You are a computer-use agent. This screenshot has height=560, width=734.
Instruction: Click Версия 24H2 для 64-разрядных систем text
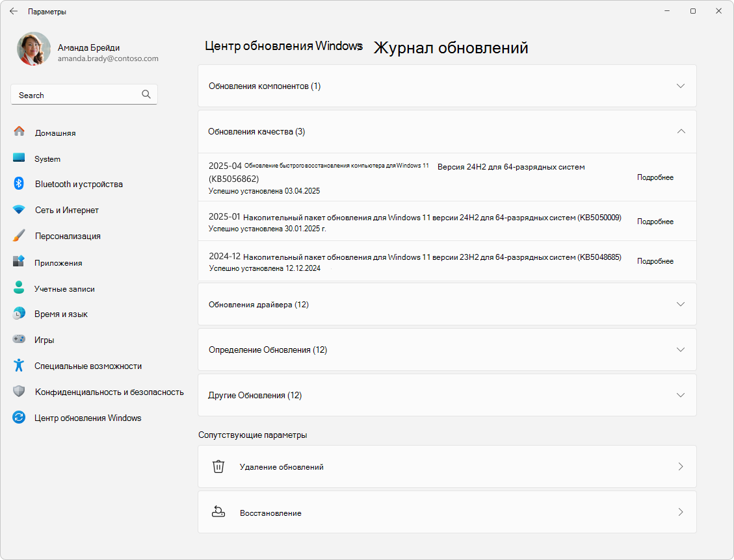coord(511,167)
